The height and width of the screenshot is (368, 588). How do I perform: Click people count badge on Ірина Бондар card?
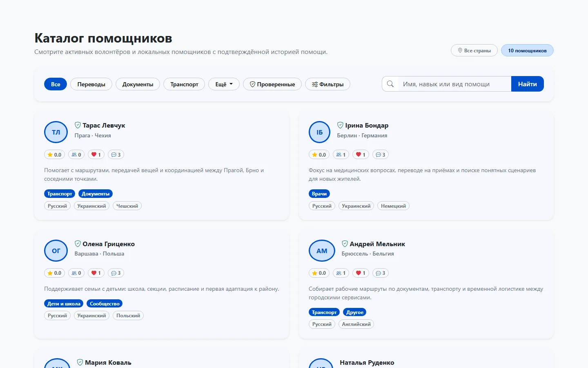(341, 155)
